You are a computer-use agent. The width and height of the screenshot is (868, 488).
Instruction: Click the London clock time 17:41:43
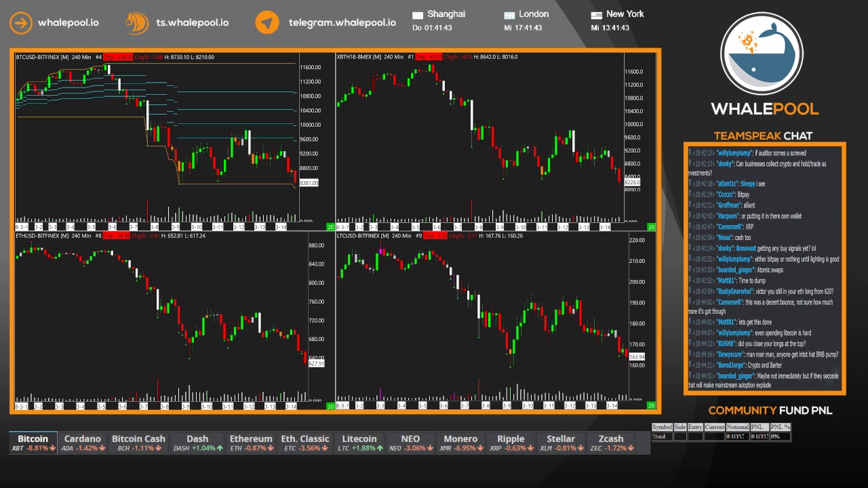click(528, 28)
